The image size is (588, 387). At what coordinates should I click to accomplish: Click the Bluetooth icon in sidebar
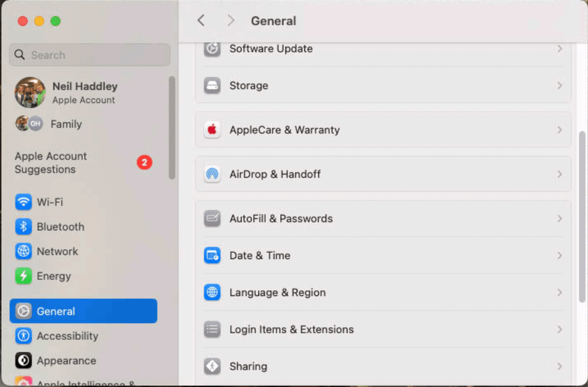23,227
